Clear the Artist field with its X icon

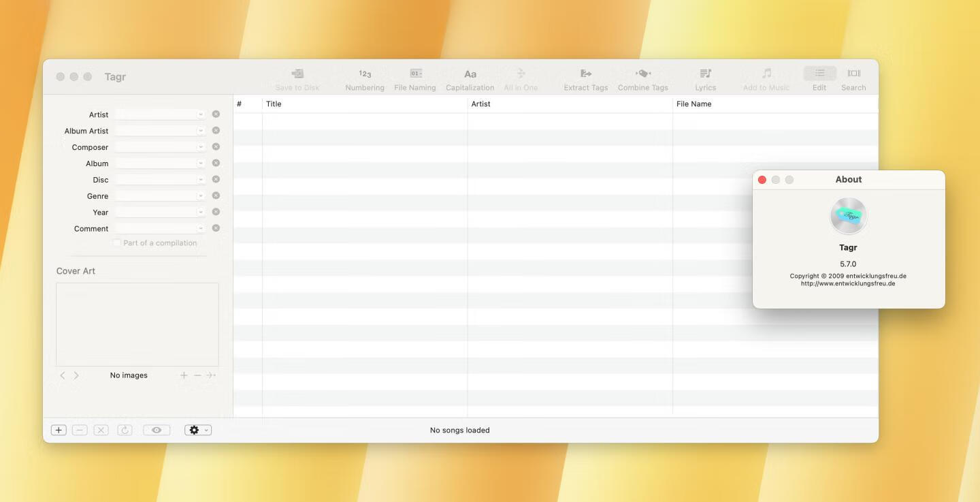click(x=216, y=114)
